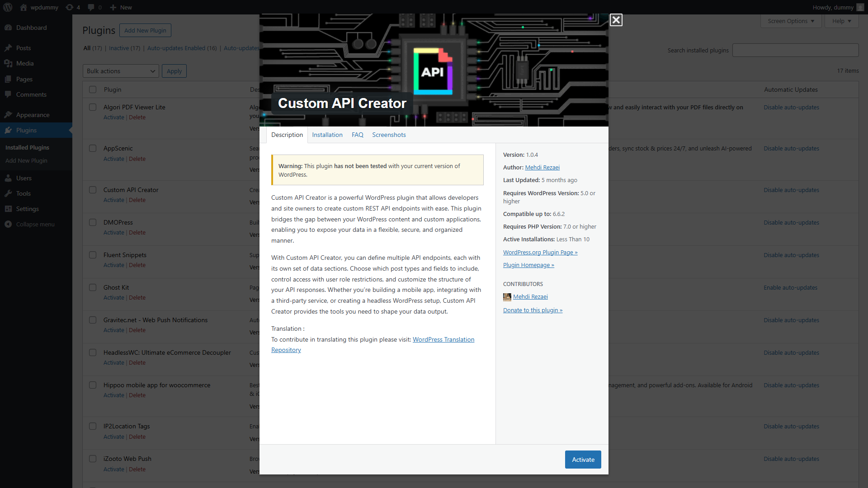Filter plugins by Inactive (17)
Viewport: 868px width, 488px height.
tap(124, 48)
